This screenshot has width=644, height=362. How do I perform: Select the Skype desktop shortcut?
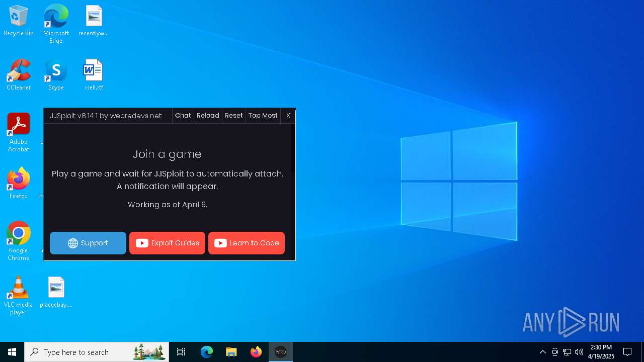click(56, 75)
